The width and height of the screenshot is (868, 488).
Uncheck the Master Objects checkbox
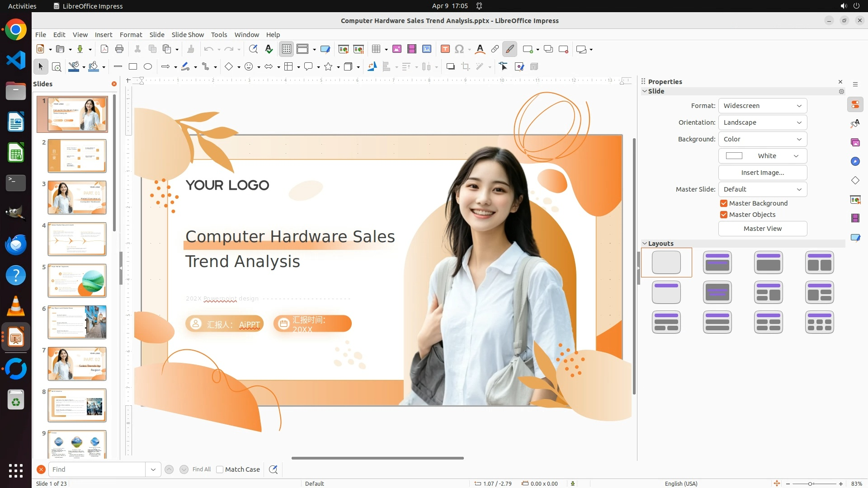coord(724,215)
